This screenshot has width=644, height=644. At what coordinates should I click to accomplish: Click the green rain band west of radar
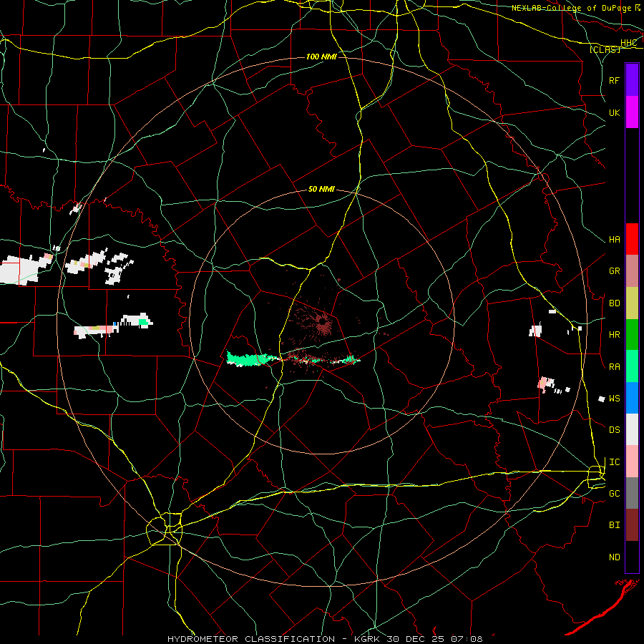point(248,359)
